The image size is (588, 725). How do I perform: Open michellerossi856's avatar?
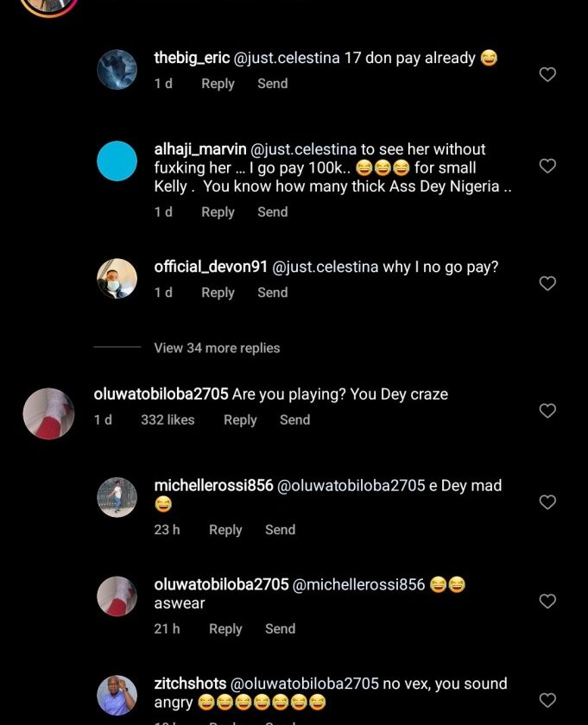(x=117, y=497)
